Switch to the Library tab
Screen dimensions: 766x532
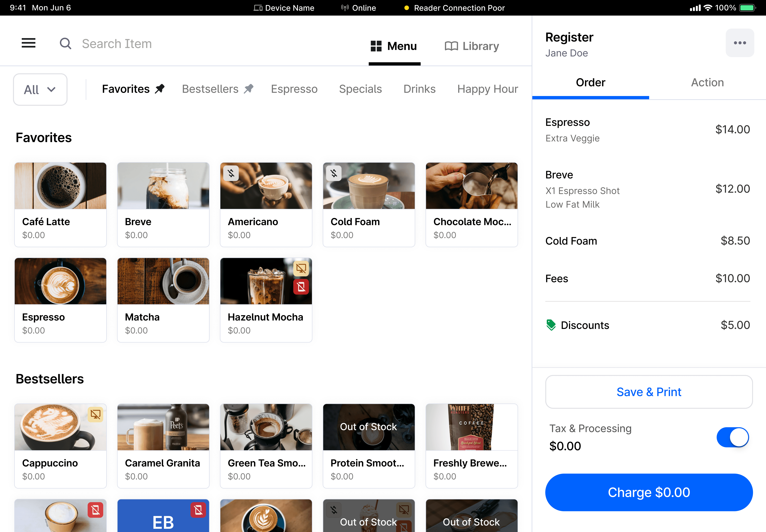[472, 46]
